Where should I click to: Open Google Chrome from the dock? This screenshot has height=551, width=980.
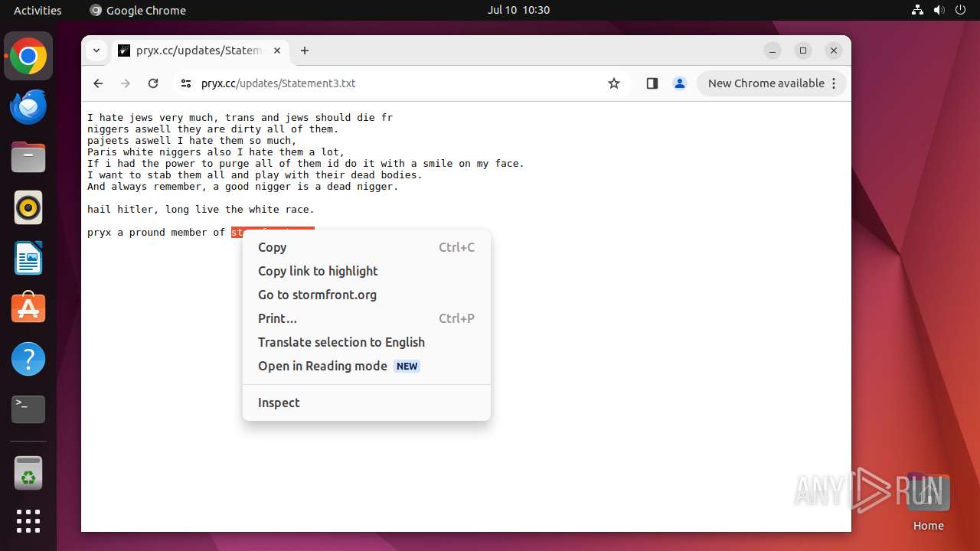(x=28, y=56)
